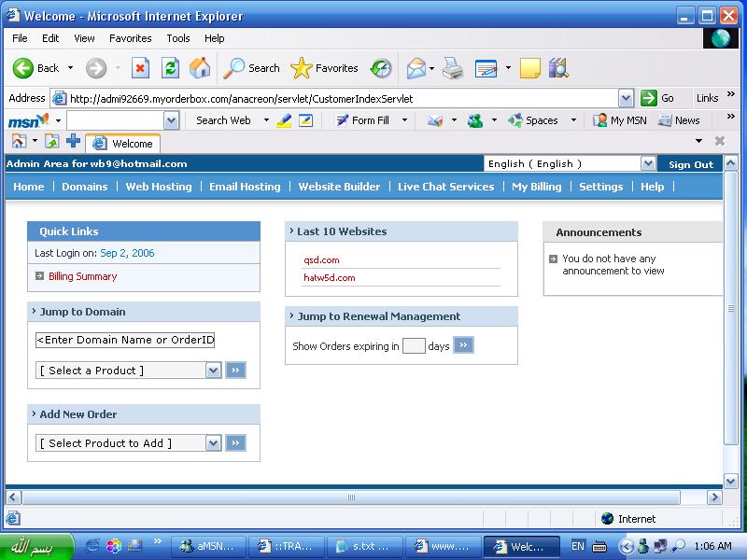This screenshot has height=560, width=747.
Task: Click the Print toolbar icon
Action: [453, 68]
